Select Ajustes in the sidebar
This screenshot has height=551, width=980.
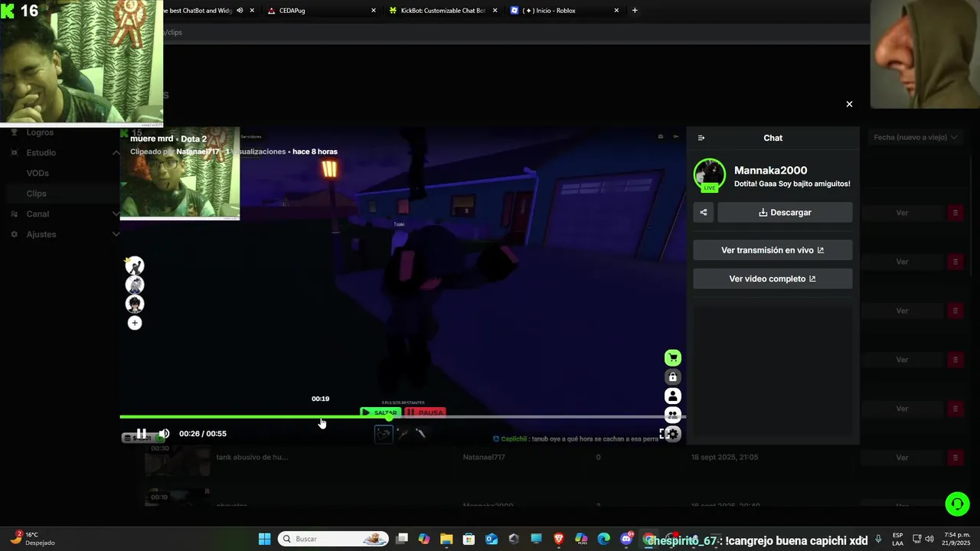(x=41, y=234)
